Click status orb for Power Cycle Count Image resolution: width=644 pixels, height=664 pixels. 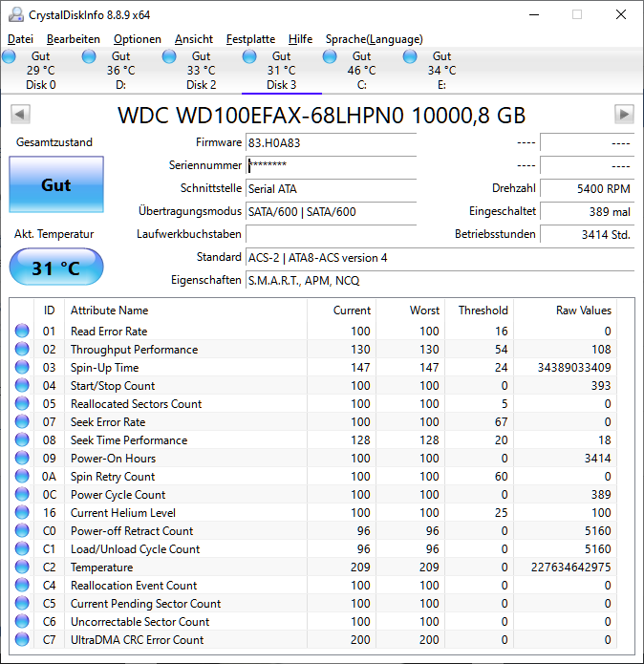(x=22, y=494)
